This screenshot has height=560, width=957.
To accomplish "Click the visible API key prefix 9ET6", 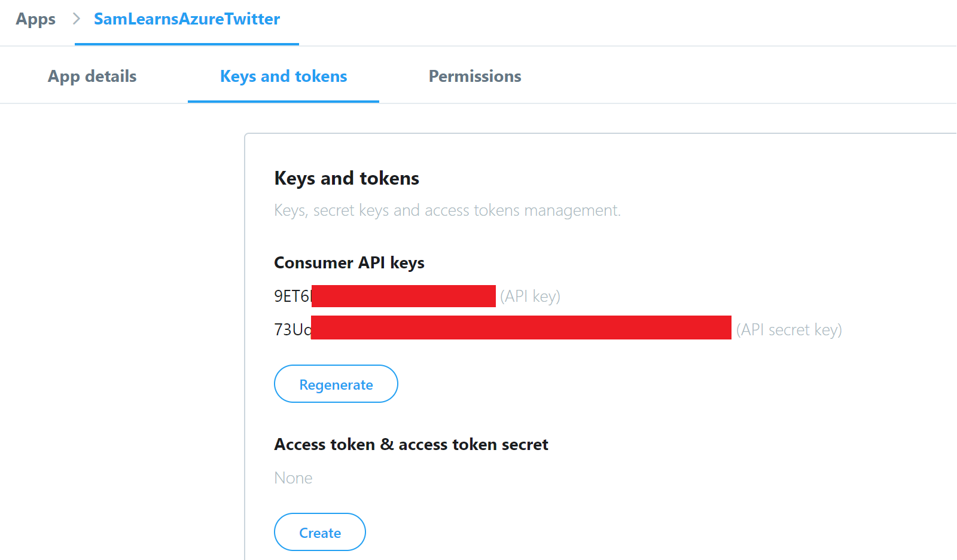I will pyautogui.click(x=292, y=296).
